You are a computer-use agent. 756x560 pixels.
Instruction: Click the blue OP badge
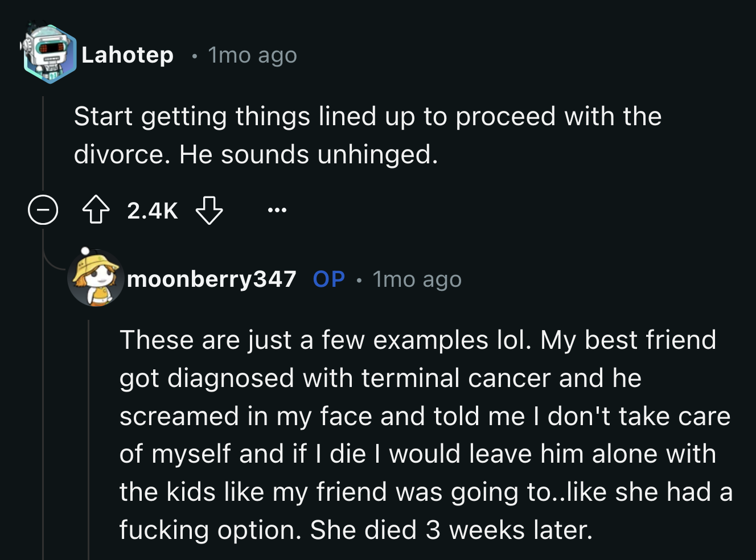click(329, 279)
